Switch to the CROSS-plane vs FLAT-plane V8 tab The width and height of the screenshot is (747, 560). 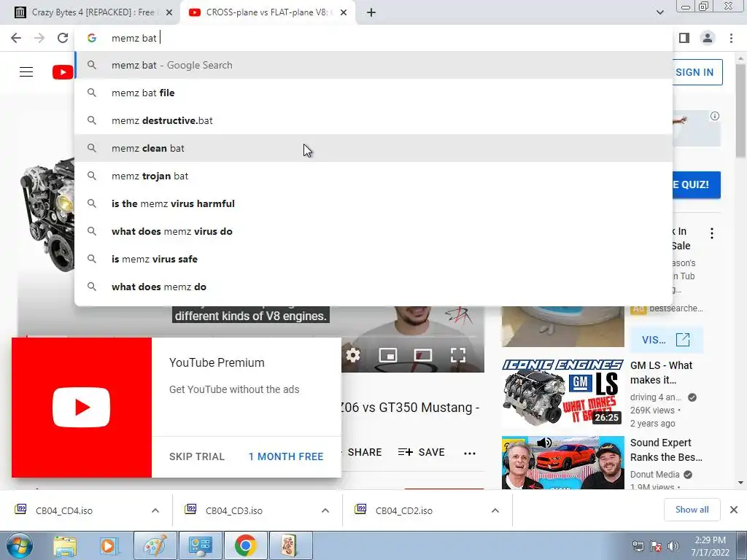[x=267, y=12]
